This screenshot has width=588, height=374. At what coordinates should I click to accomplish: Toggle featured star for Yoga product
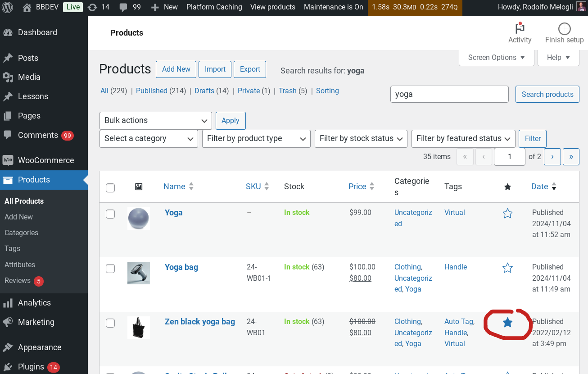[x=507, y=214]
